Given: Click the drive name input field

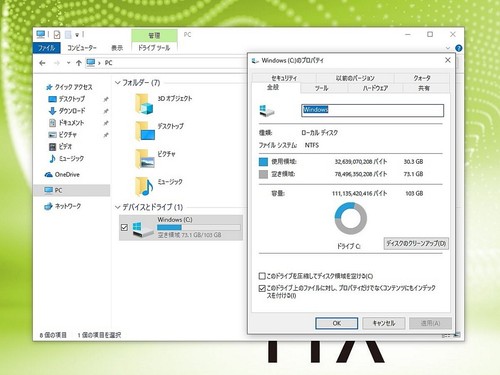Looking at the screenshot, I should tap(373, 110).
